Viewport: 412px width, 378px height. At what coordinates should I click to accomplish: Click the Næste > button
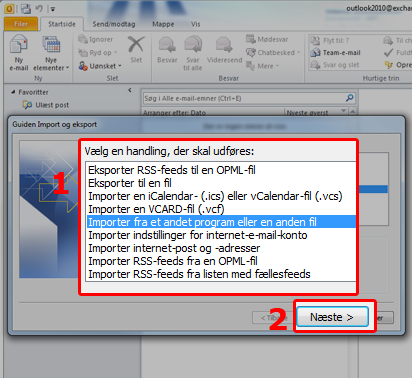tap(332, 317)
